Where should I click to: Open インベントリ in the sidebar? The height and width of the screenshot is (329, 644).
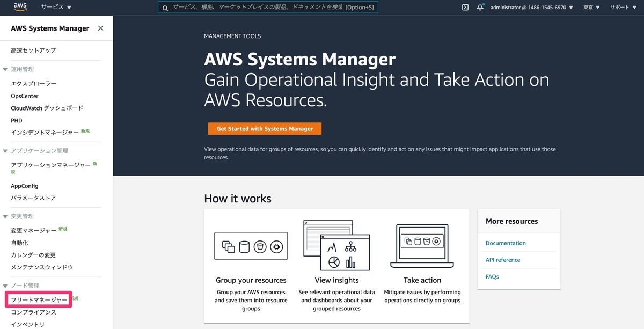pos(28,324)
